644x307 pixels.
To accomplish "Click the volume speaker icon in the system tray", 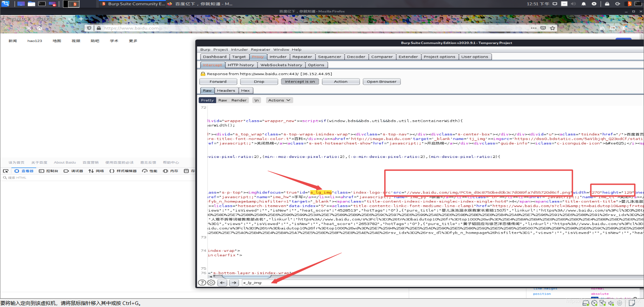I will [x=573, y=4].
